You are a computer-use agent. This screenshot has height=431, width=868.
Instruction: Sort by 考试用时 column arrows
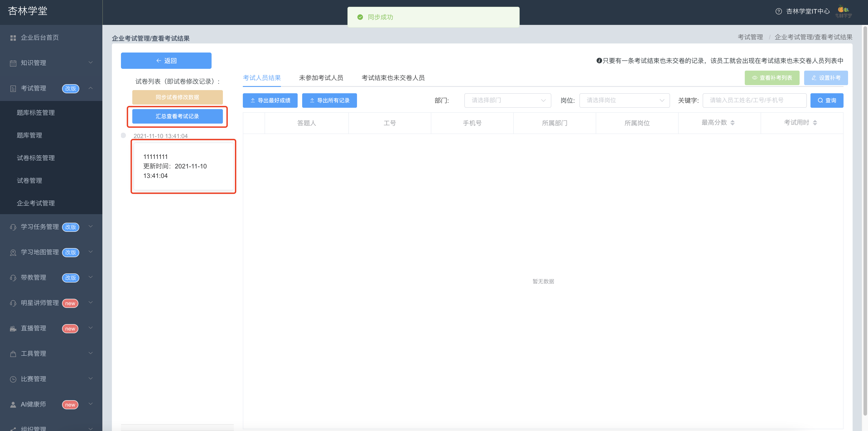pos(815,123)
